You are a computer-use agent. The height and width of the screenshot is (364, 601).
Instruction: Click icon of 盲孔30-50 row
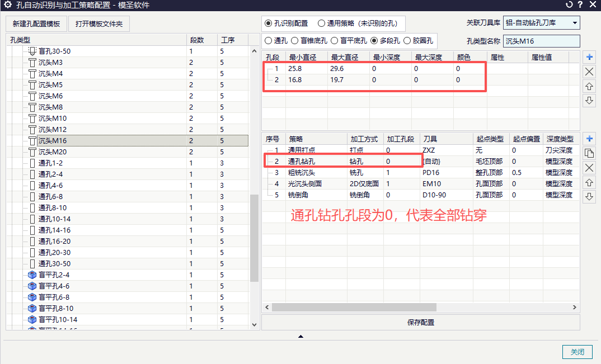(x=32, y=51)
